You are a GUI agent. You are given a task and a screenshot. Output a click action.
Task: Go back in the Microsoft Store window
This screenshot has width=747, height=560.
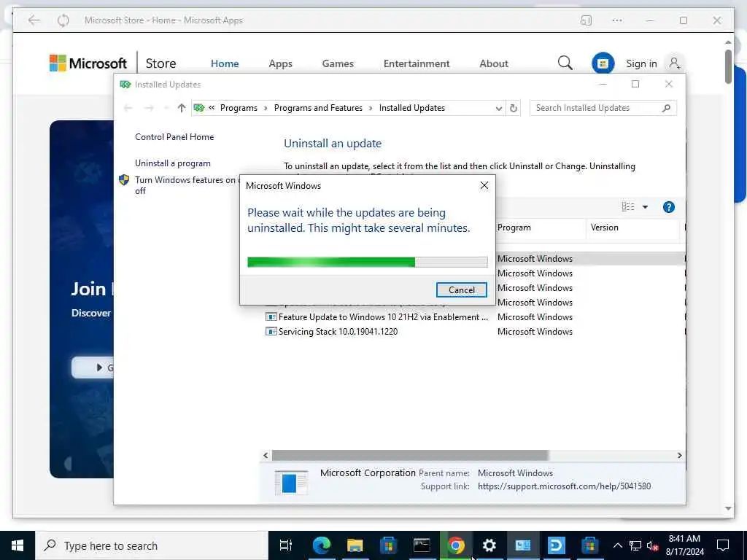[x=34, y=20]
